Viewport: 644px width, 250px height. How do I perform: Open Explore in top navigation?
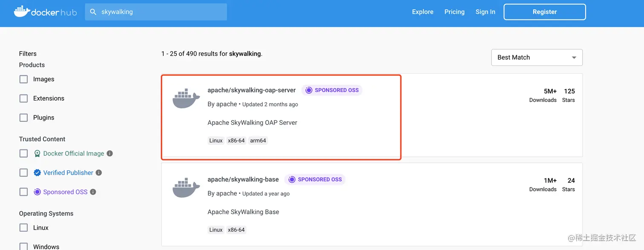point(423,12)
